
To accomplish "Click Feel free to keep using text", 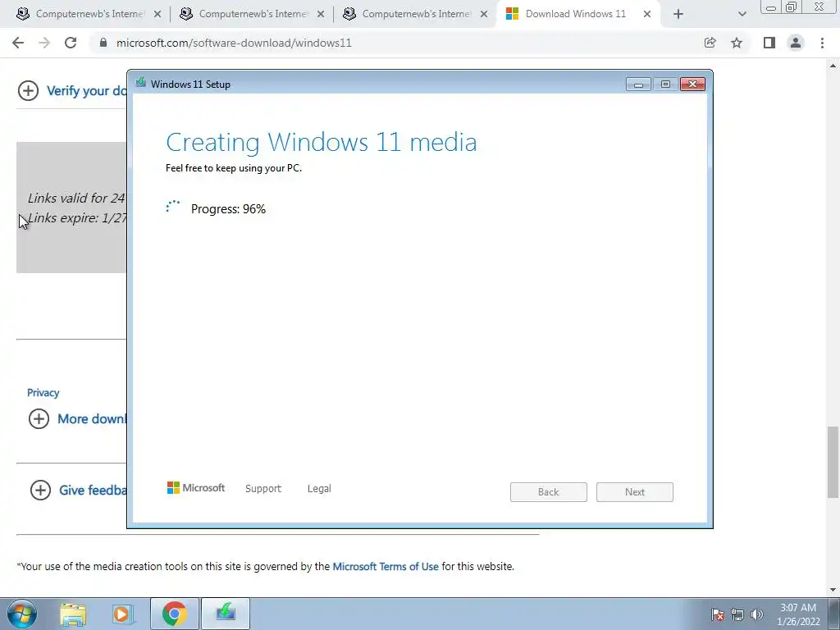I will (x=234, y=168).
